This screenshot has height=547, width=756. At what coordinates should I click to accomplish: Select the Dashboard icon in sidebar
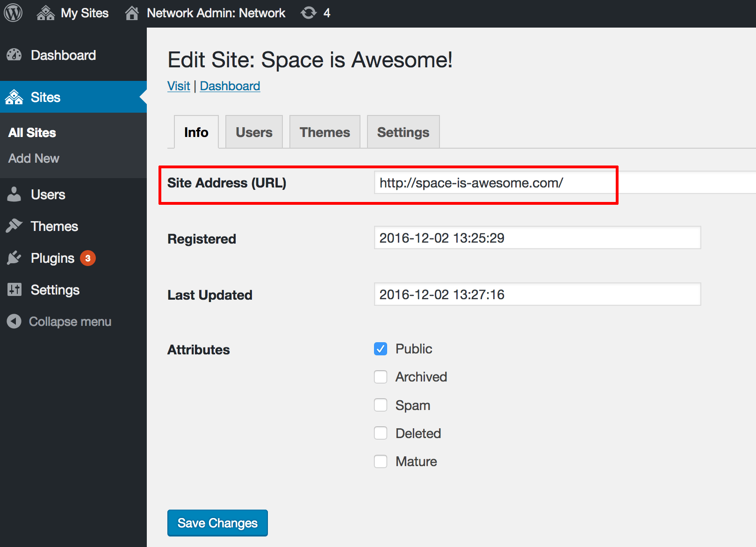click(x=14, y=55)
